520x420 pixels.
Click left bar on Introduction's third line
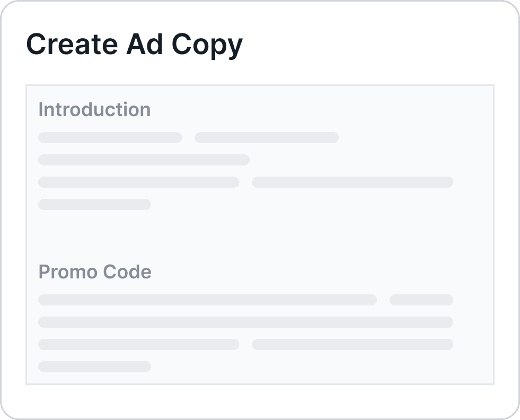click(x=139, y=182)
